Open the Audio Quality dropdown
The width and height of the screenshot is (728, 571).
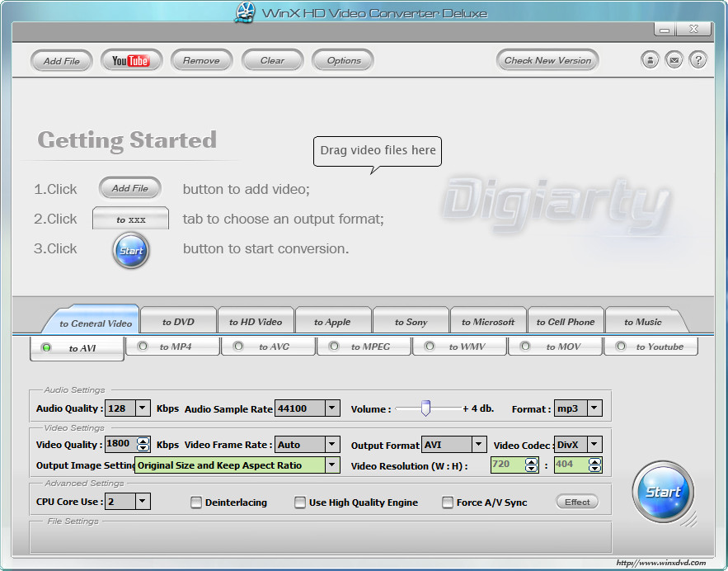click(143, 408)
